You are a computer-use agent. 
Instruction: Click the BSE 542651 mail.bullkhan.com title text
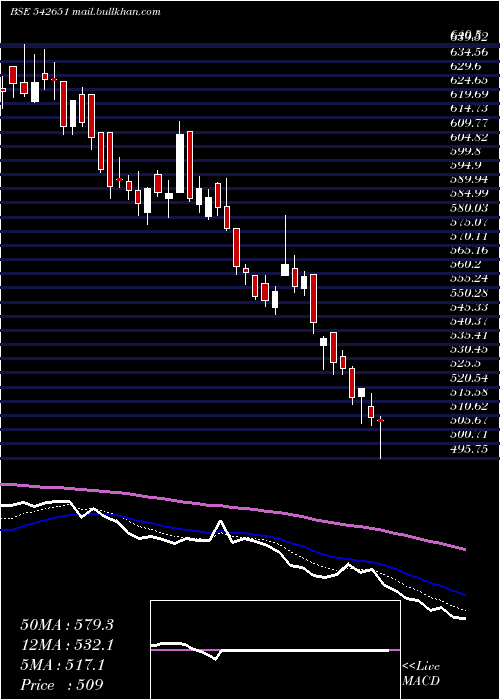click(x=85, y=12)
